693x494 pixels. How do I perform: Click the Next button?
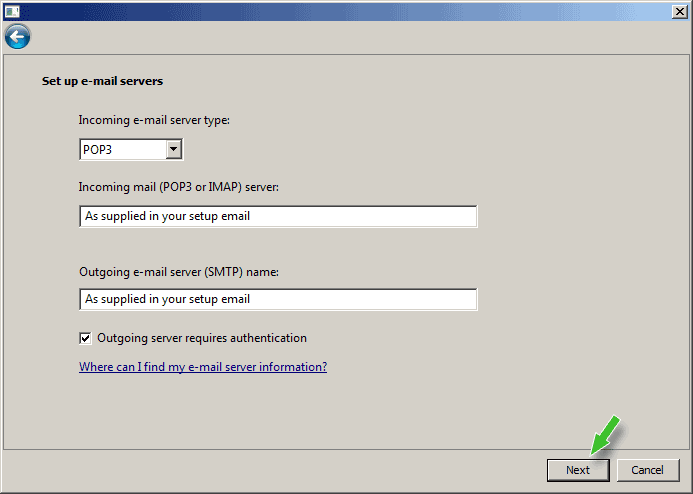coord(578,470)
